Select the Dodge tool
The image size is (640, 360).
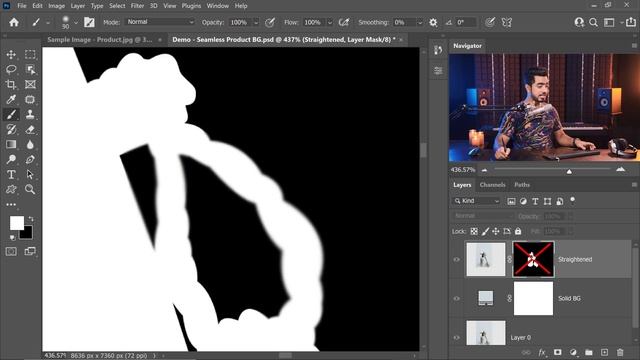tap(11, 160)
